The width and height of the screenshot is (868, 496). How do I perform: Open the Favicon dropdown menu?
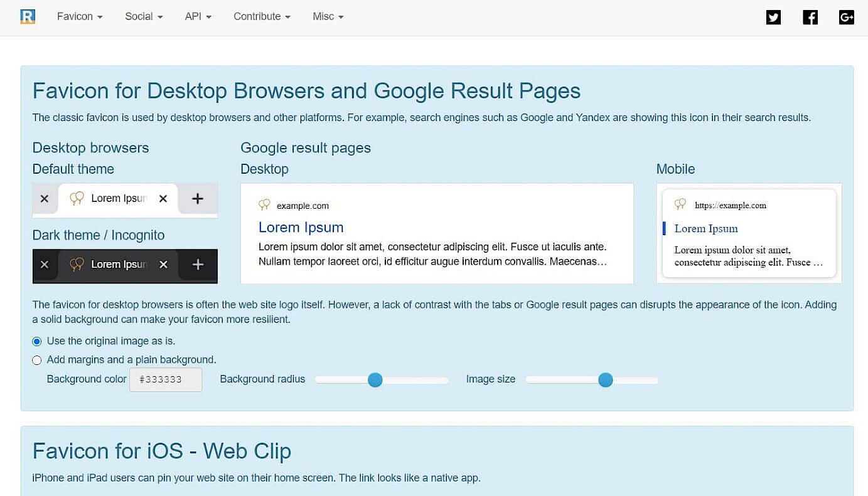79,16
